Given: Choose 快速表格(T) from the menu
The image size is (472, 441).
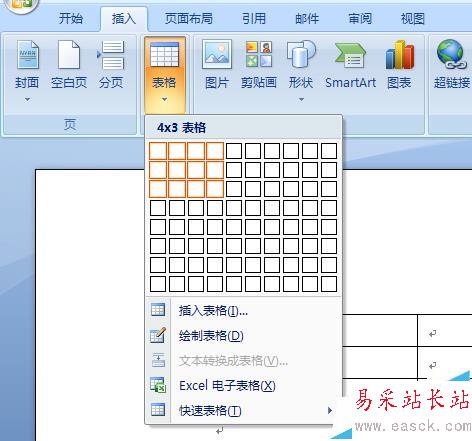Looking at the screenshot, I should pos(243,411).
